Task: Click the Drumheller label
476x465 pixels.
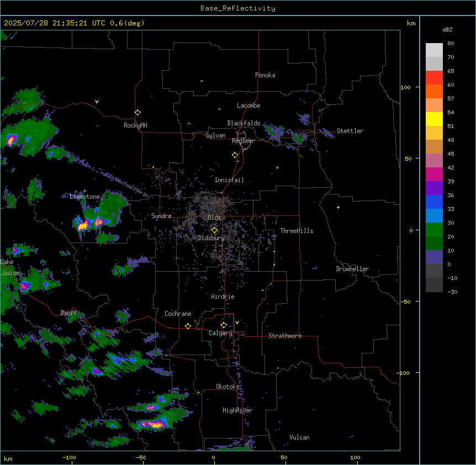Action: pyautogui.click(x=352, y=269)
